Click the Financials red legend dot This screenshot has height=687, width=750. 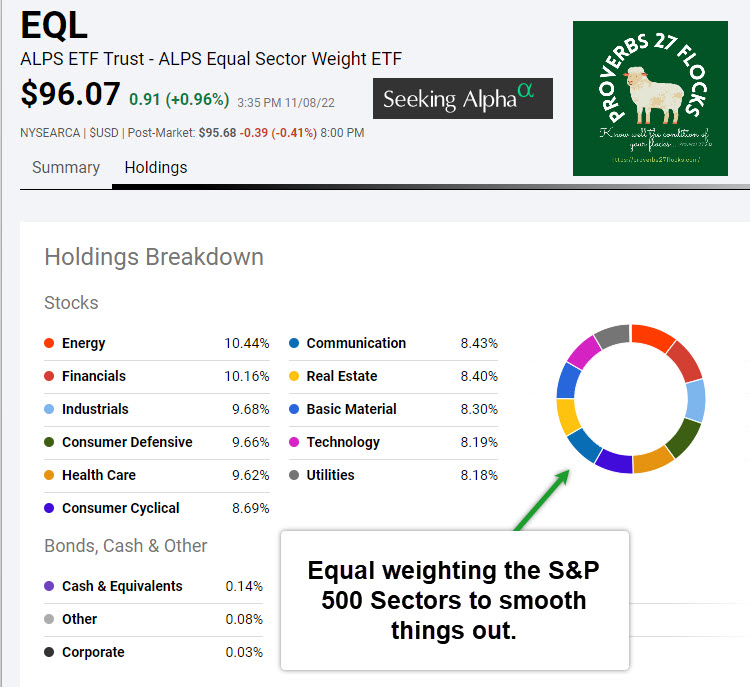[49, 376]
